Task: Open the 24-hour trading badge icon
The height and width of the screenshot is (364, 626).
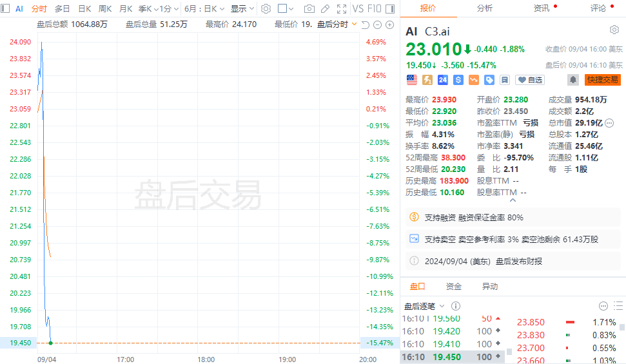Action: click(x=443, y=80)
